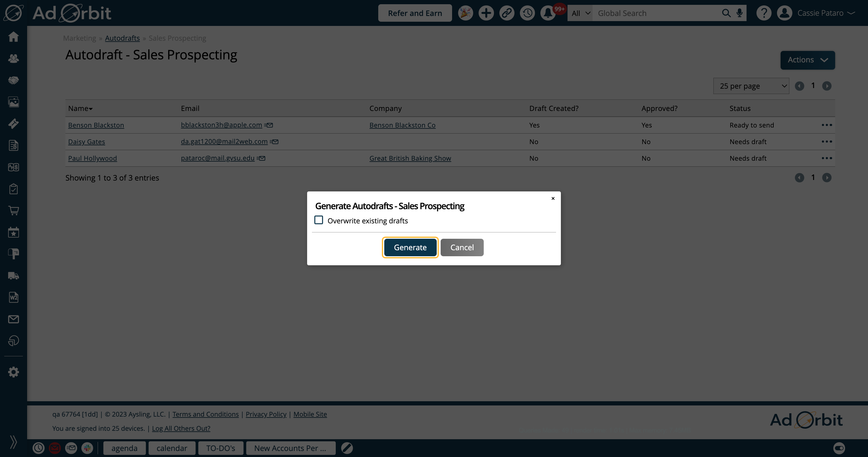Click Cancel in the dialog

[462, 247]
